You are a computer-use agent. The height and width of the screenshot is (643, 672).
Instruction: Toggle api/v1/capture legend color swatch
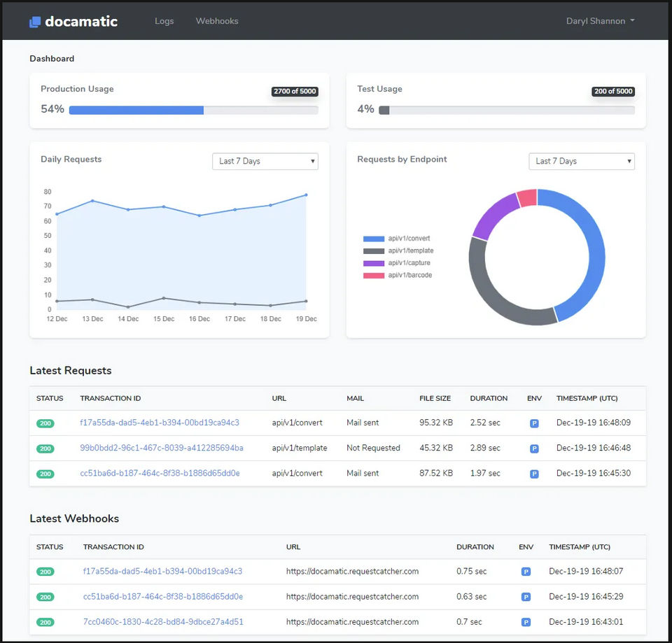click(x=374, y=263)
